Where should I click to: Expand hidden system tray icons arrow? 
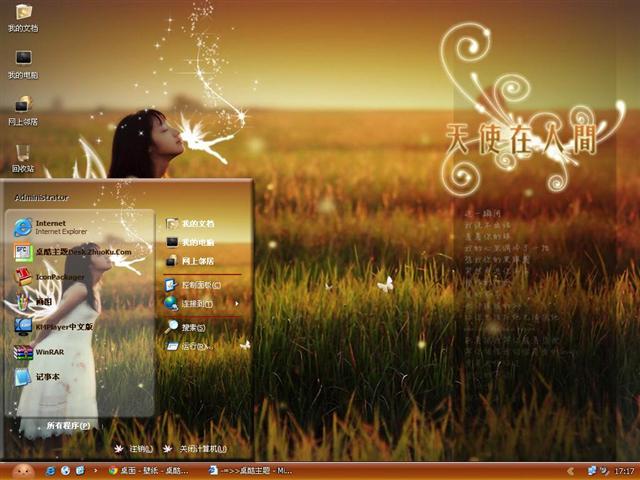(x=571, y=471)
